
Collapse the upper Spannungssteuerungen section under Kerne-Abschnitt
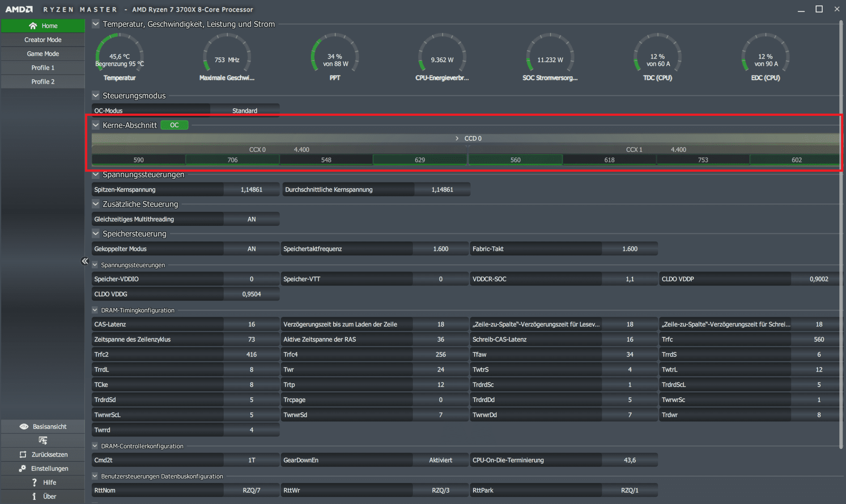coord(96,174)
